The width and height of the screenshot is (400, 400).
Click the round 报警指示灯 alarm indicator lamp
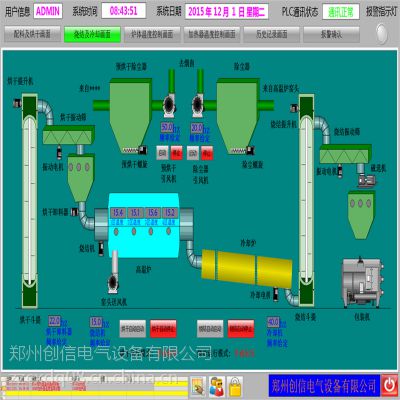pyautogui.click(x=382, y=33)
